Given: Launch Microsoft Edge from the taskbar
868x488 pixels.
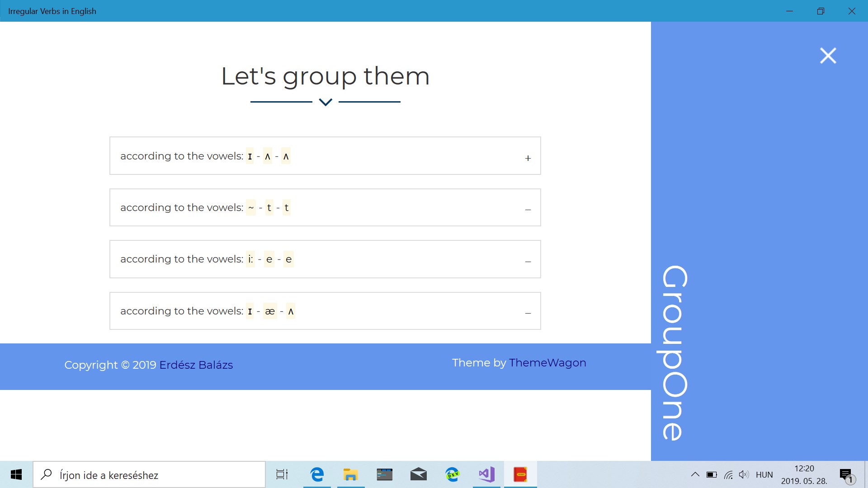Looking at the screenshot, I should click(317, 474).
